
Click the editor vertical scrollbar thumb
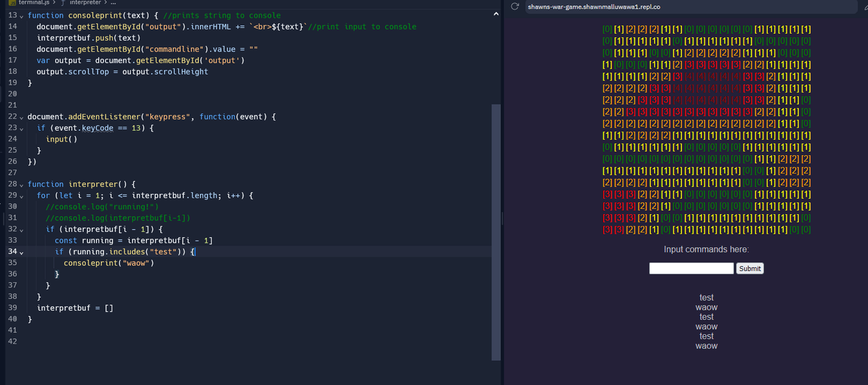pyautogui.click(x=496, y=230)
